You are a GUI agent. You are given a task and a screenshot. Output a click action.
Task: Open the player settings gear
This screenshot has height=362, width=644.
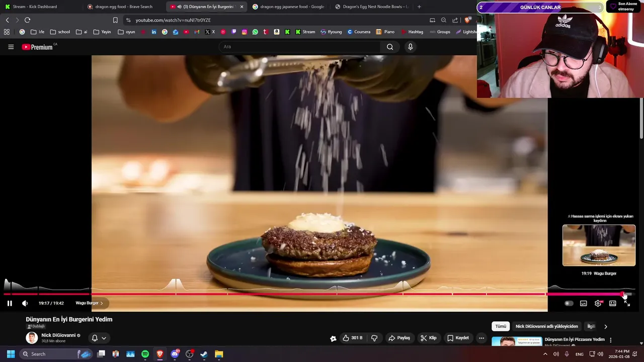[598, 303]
